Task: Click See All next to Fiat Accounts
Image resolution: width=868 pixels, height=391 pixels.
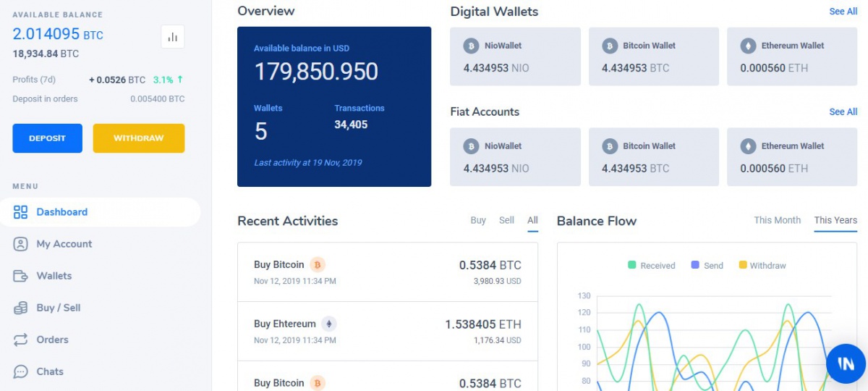Action: tap(843, 112)
